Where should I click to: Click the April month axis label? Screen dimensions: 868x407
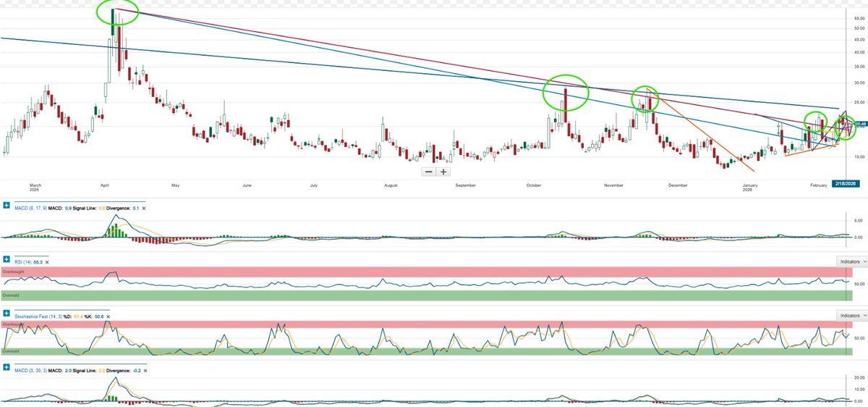tap(106, 185)
